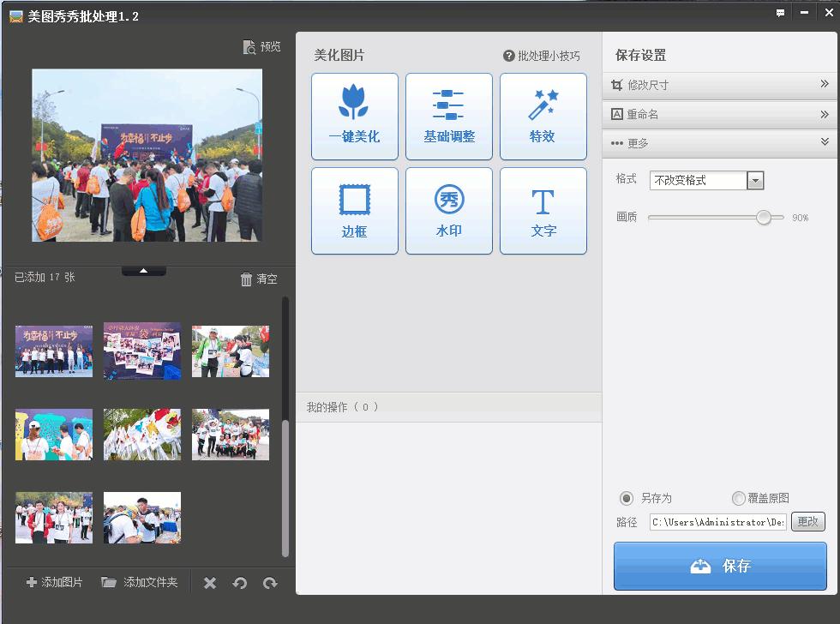Collapse the 更多 more section
The width and height of the screenshot is (840, 624).
tap(824, 142)
